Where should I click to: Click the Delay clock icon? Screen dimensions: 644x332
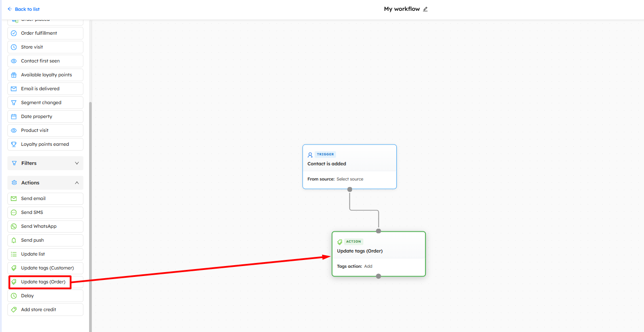14,296
